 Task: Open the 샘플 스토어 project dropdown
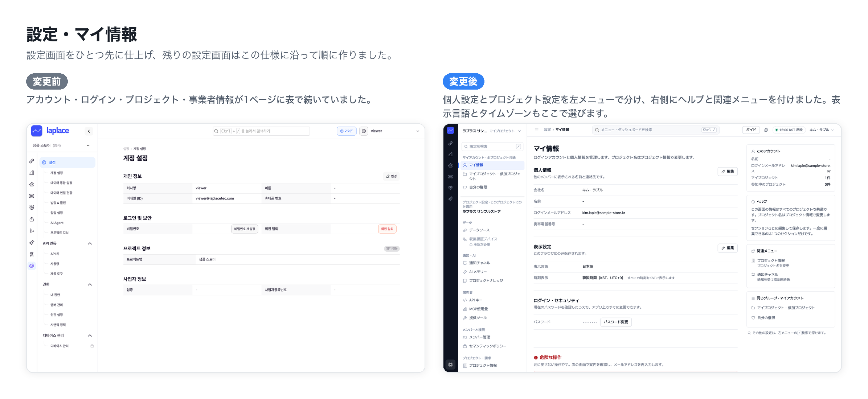(x=61, y=145)
